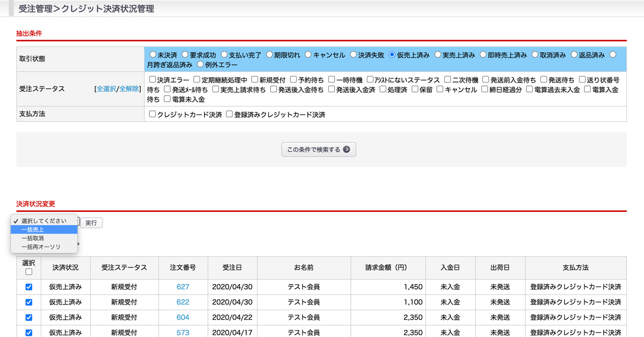Image resolution: width=644 pixels, height=337 pixels.
Task: Toggle the select-all checkbox in table header
Action: coord(29,272)
